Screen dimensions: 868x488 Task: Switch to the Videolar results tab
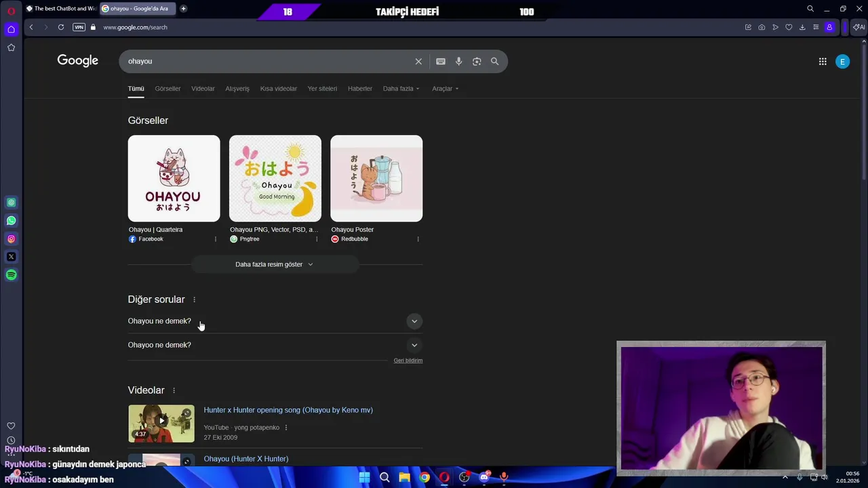pos(203,89)
